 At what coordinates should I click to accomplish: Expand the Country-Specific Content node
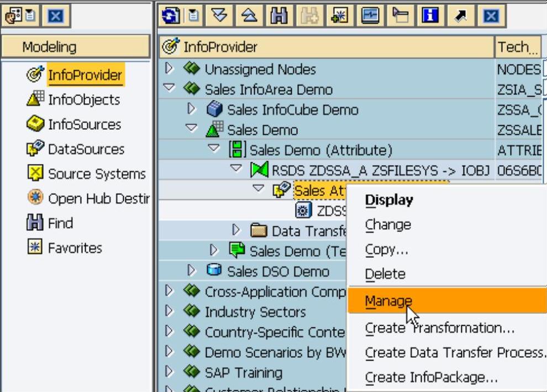coord(169,331)
